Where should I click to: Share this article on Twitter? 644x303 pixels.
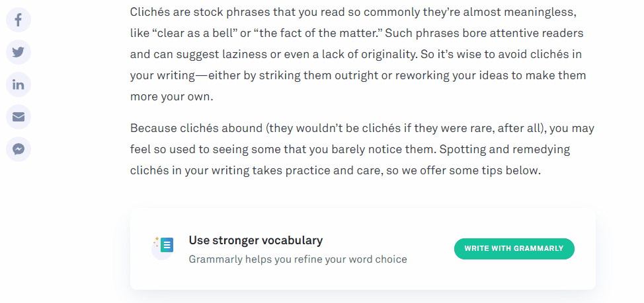[19, 52]
